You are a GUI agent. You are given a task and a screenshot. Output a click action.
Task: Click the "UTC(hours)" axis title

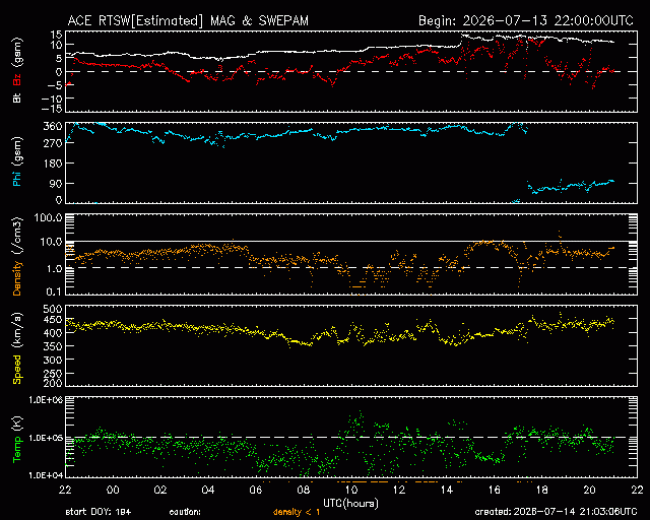pyautogui.click(x=351, y=503)
